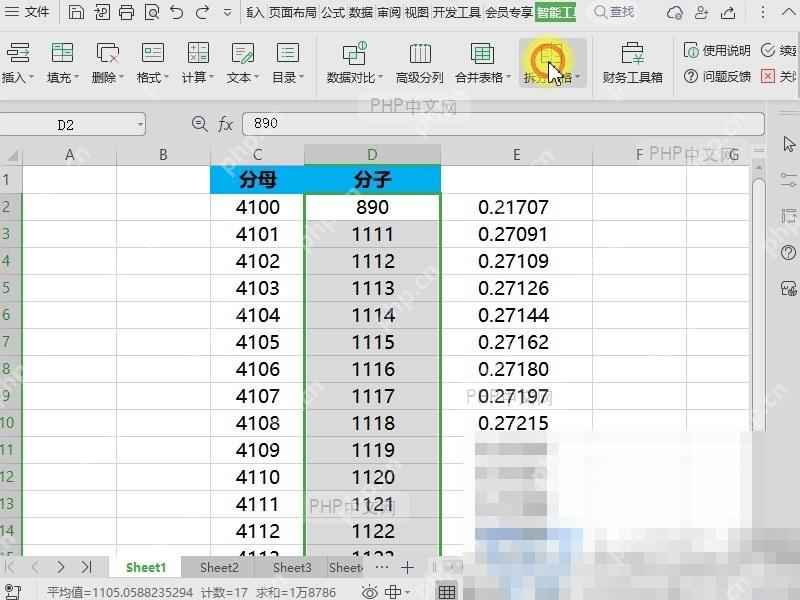Collapse the ribbon with the chevron
800x600 pixels.
[788, 12]
